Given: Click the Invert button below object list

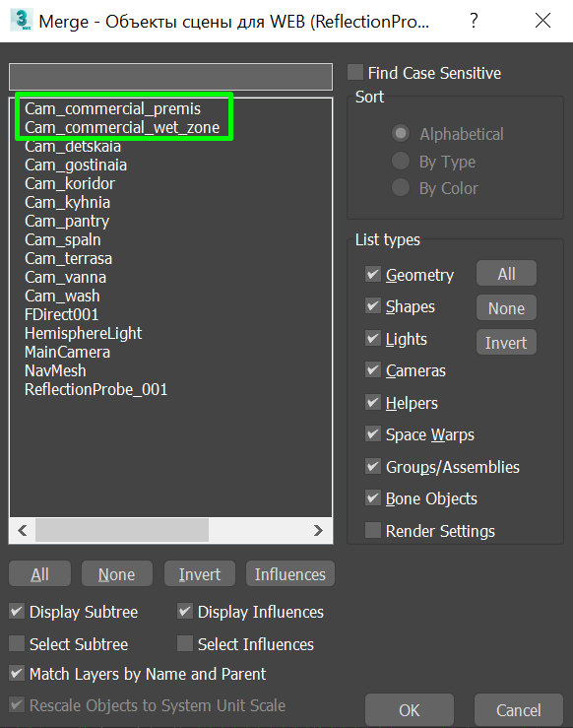Looking at the screenshot, I should click(x=200, y=574).
